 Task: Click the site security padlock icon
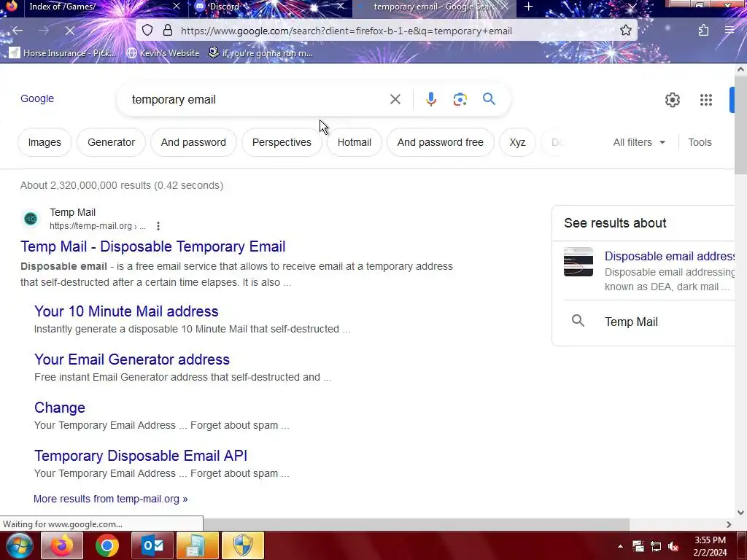pyautogui.click(x=167, y=31)
